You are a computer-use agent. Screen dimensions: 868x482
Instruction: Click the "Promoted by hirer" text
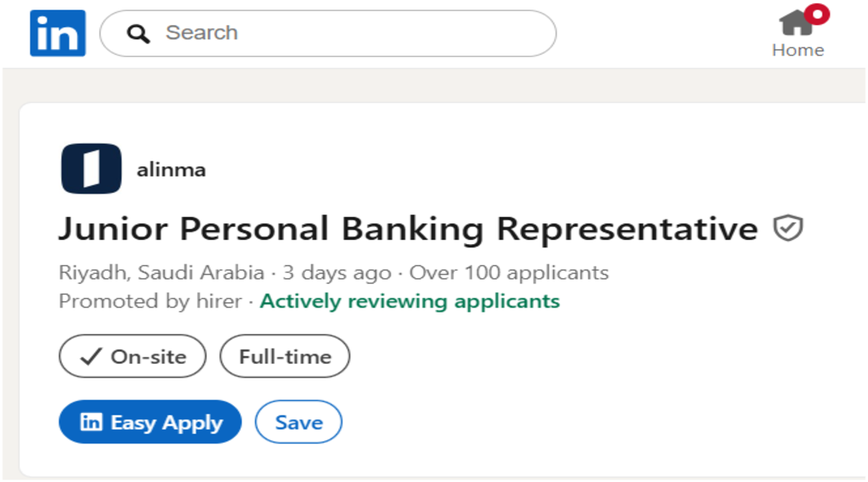click(x=150, y=301)
